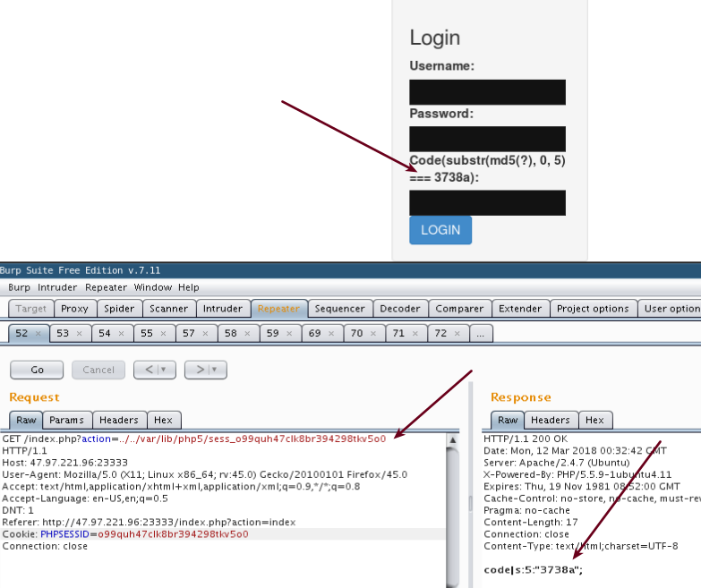Close Repeater tab 53
The height and width of the screenshot is (588, 701).
pos(79,333)
